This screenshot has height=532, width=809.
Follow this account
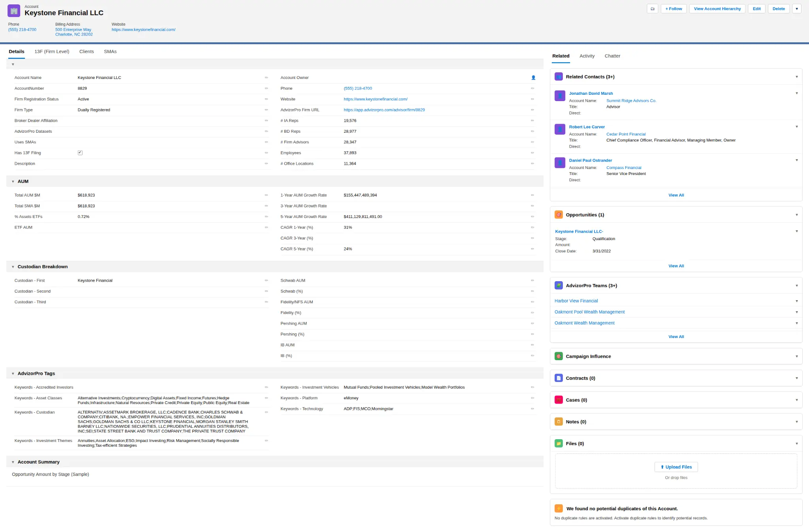pyautogui.click(x=674, y=9)
